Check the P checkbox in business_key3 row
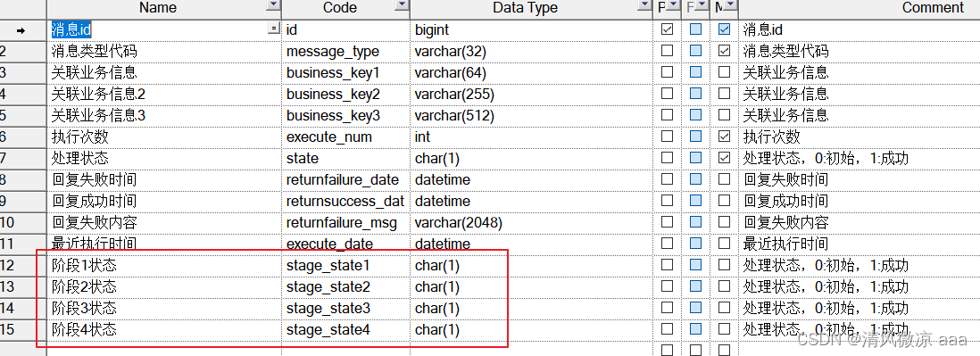980x356 pixels. coord(667,115)
